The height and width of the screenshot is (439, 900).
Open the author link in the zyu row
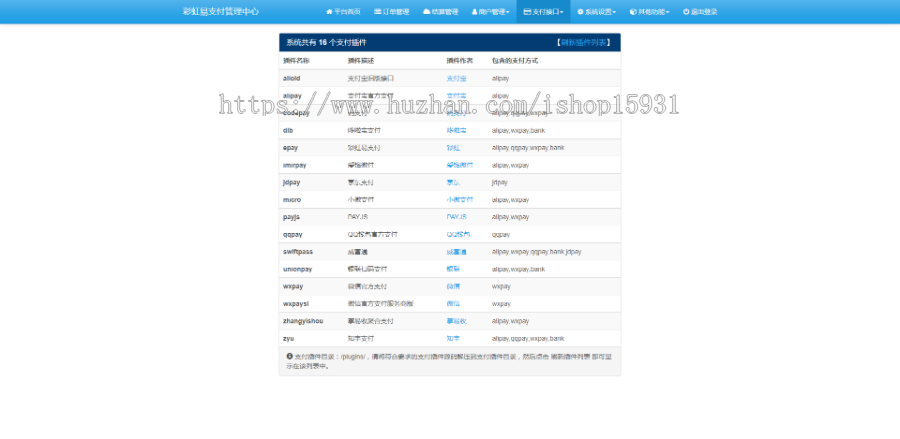[453, 339]
